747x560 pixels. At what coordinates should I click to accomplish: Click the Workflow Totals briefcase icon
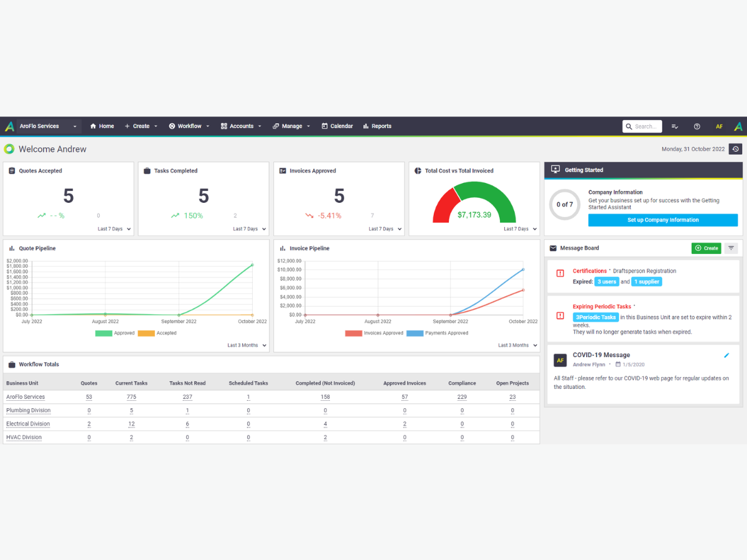[x=12, y=365]
